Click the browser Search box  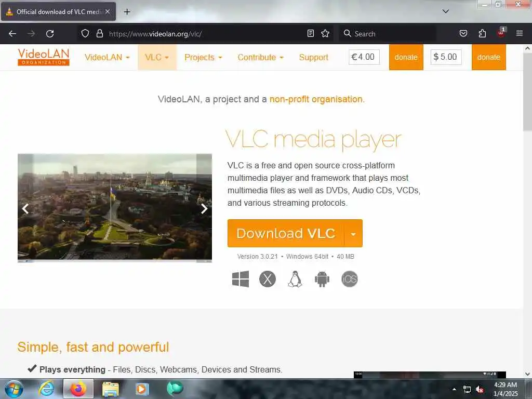click(387, 34)
